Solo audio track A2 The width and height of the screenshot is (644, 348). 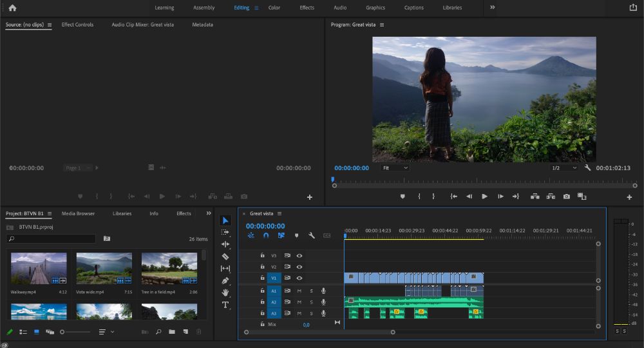(311, 302)
